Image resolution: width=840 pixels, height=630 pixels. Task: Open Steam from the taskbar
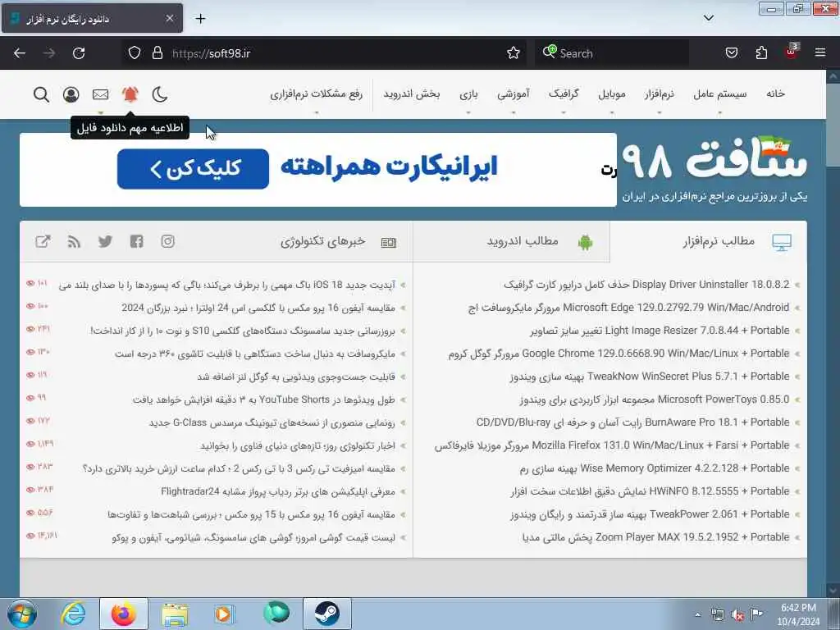(326, 614)
